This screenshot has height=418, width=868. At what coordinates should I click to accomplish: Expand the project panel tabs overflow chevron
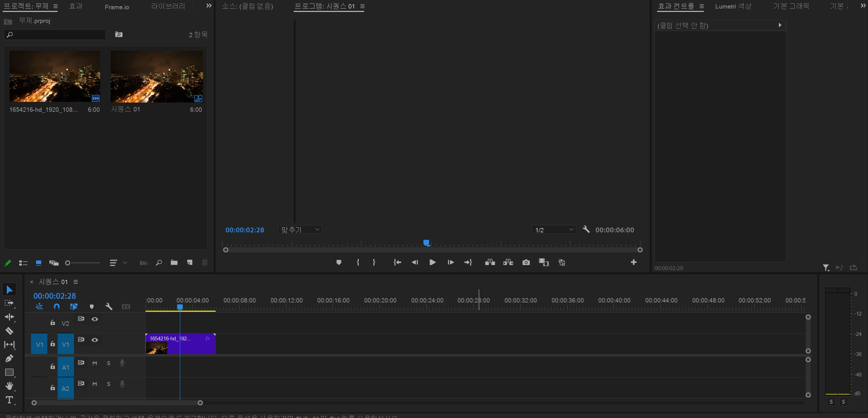pyautogui.click(x=209, y=6)
